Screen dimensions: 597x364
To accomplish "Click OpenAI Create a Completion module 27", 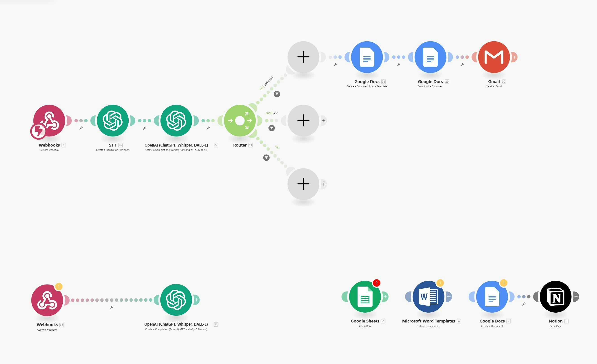I will click(176, 121).
